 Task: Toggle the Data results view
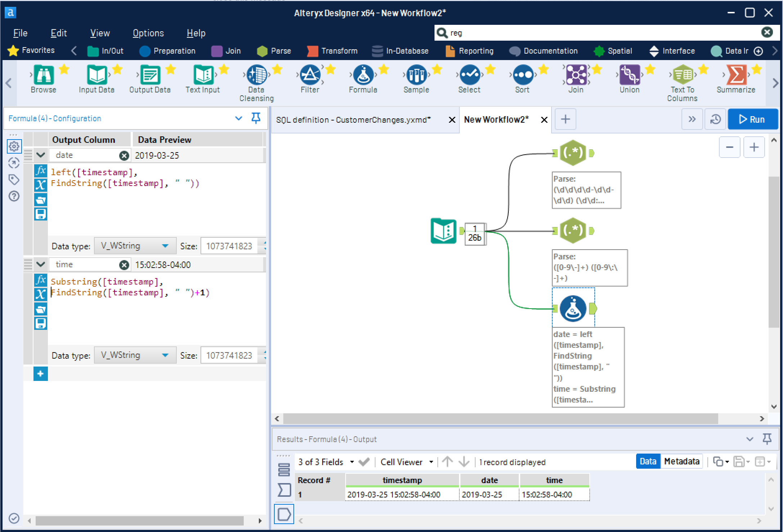click(648, 461)
